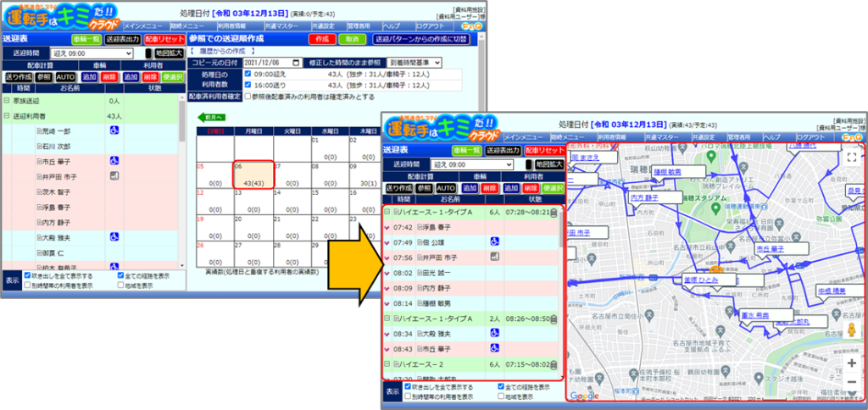Uncheck the 09:00迎え checkbox

(248, 74)
